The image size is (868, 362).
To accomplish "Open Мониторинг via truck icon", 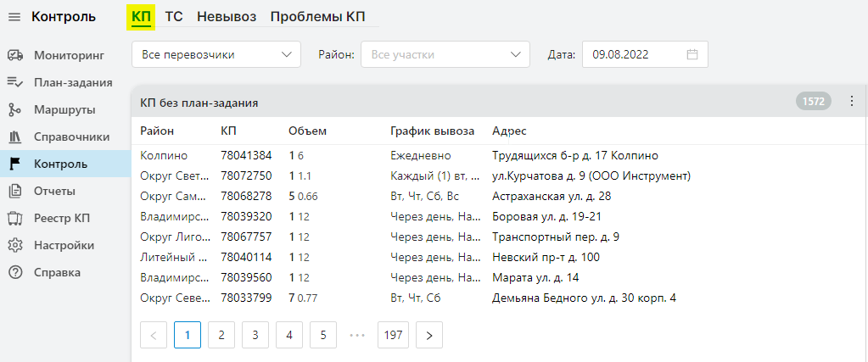I will [14, 55].
